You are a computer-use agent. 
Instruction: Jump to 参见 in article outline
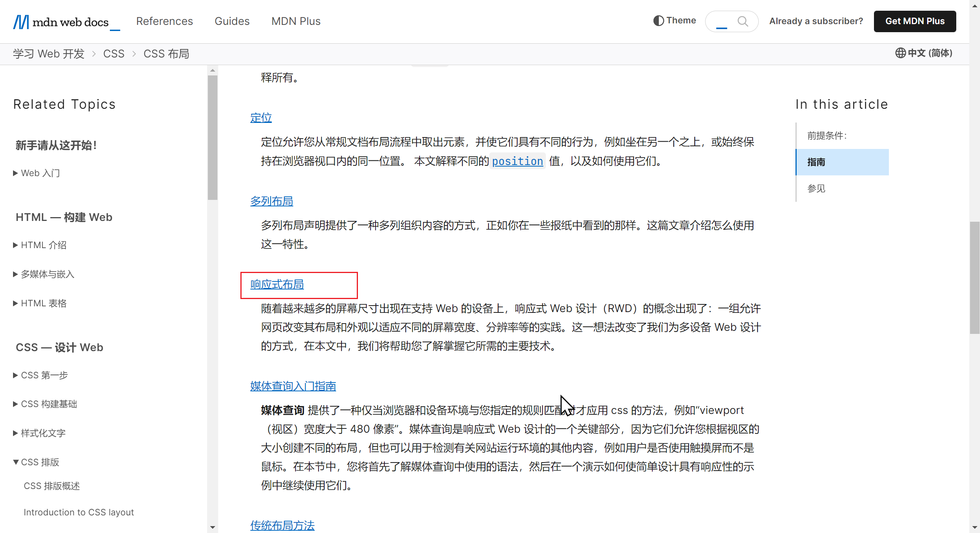[x=817, y=188]
